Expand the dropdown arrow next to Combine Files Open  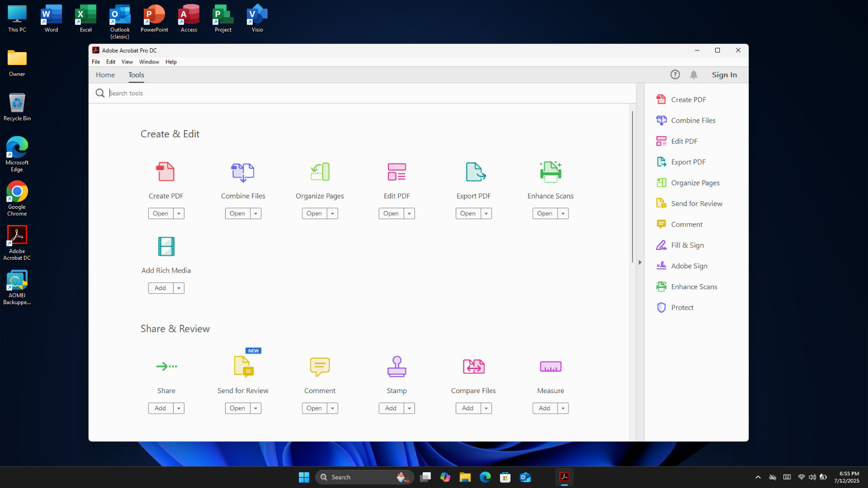[x=256, y=214]
